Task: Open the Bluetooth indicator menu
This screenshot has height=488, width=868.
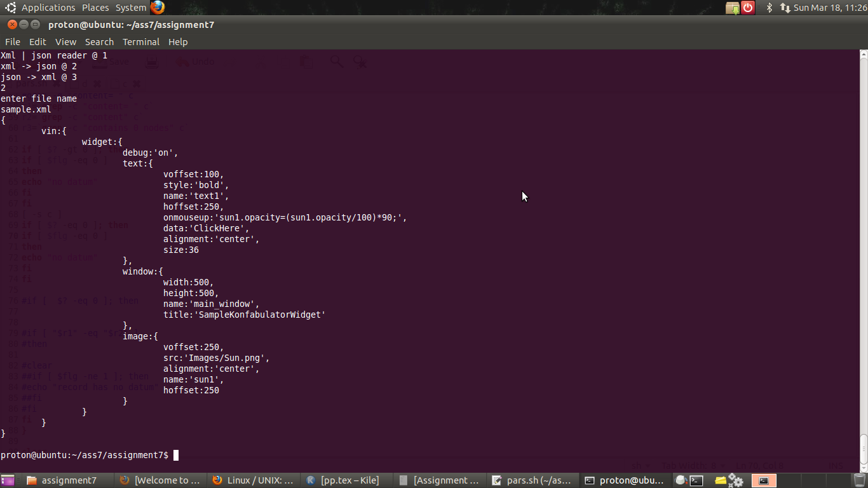Action: (769, 8)
